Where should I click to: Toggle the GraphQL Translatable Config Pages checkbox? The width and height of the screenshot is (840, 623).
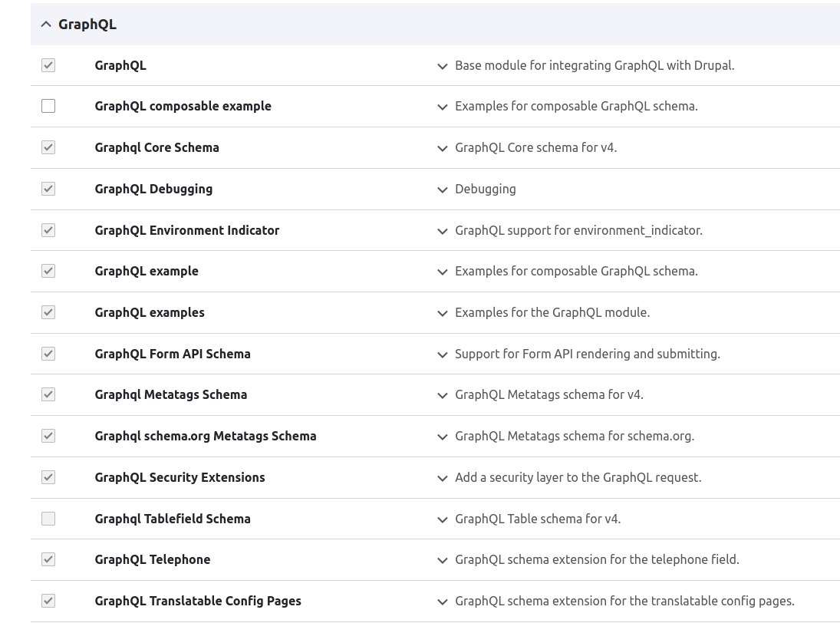[48, 601]
